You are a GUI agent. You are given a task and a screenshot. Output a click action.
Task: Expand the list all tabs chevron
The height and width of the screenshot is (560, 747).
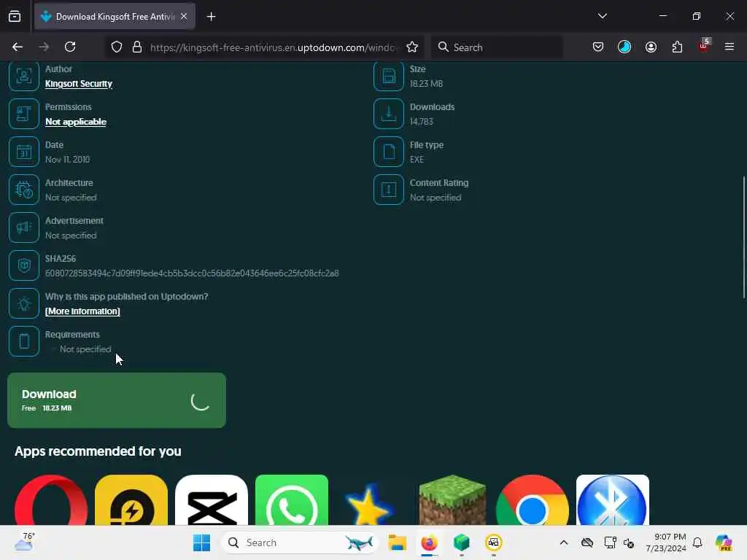tap(602, 16)
